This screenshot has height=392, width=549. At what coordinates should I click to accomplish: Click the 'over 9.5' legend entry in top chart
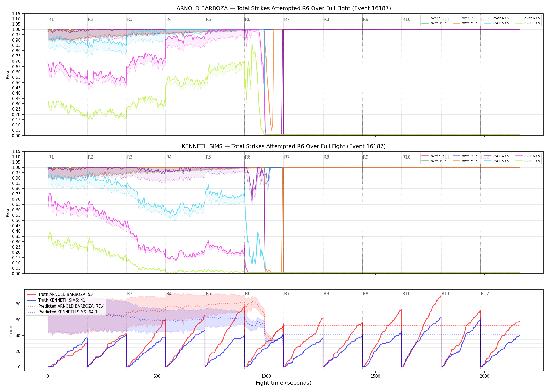click(x=433, y=18)
